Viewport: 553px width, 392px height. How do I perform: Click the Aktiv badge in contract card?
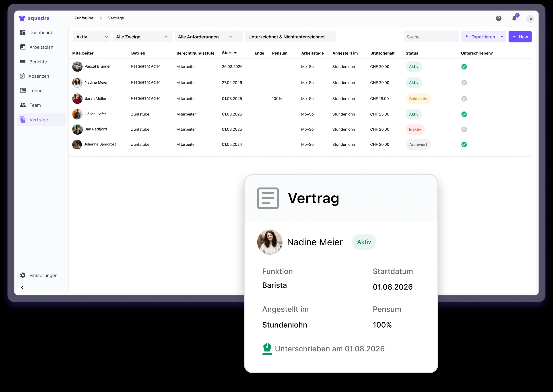click(364, 242)
